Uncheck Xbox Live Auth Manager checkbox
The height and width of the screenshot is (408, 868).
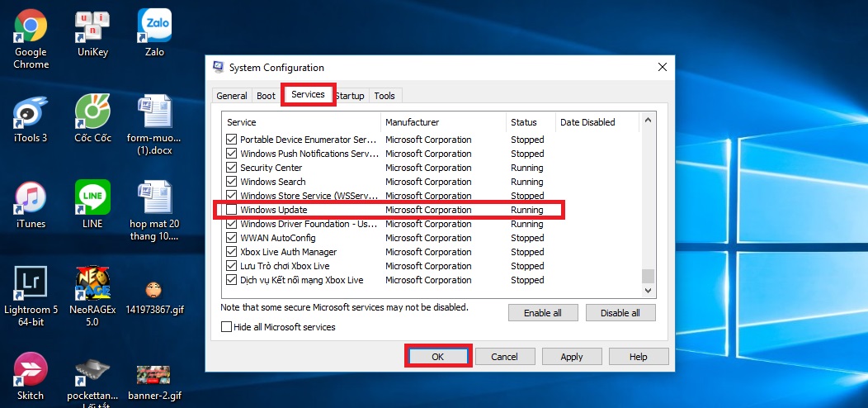[x=231, y=252]
